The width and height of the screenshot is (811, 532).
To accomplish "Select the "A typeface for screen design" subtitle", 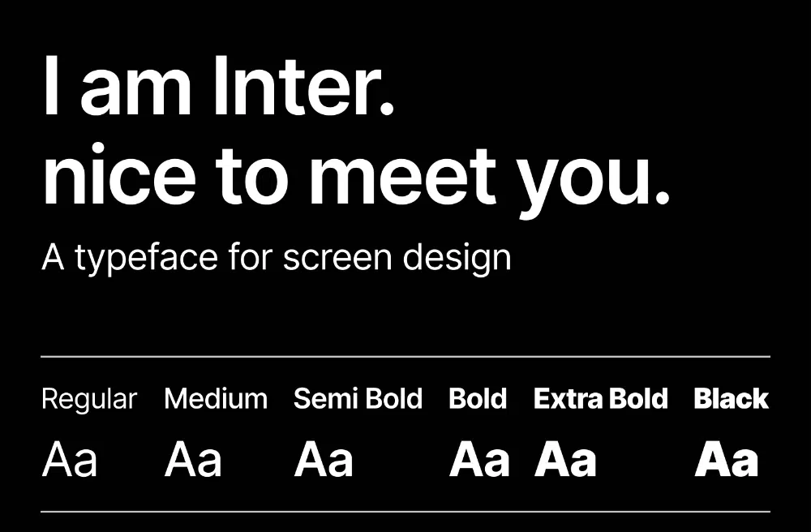I will (277, 258).
